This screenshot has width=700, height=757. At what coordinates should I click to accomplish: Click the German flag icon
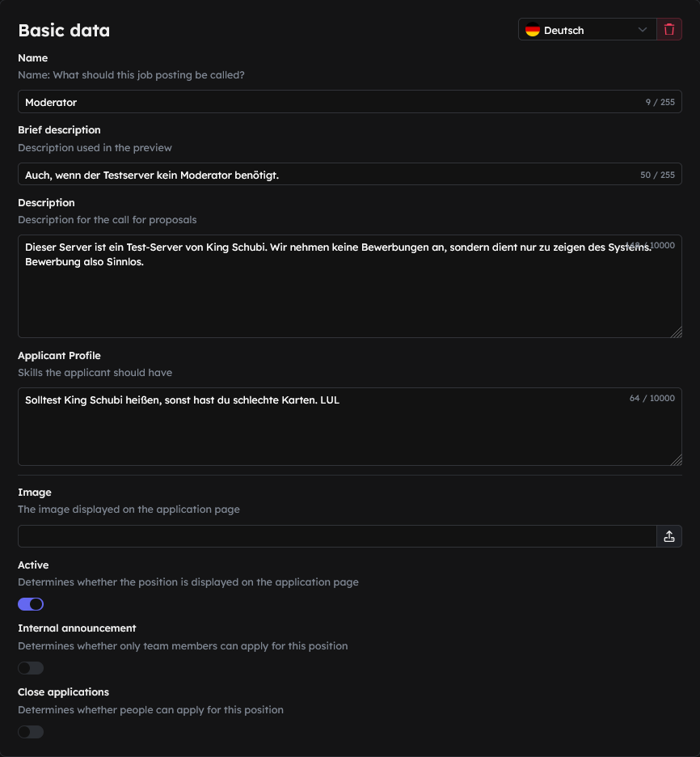tap(533, 30)
